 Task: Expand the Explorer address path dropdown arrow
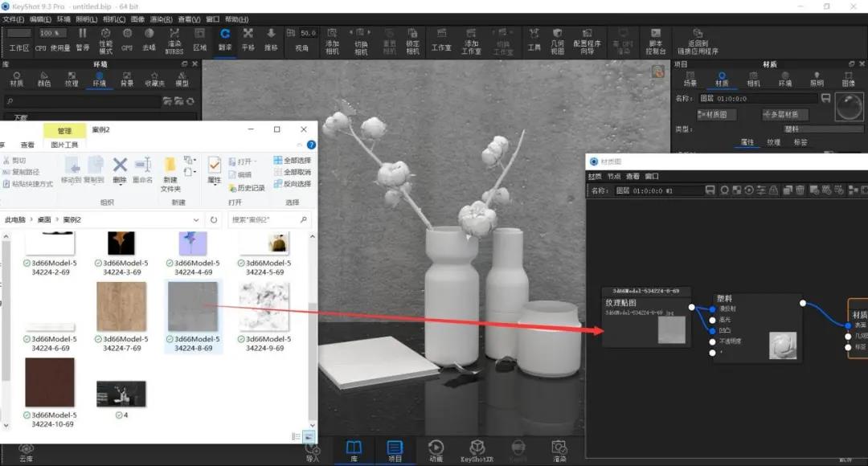coord(196,219)
